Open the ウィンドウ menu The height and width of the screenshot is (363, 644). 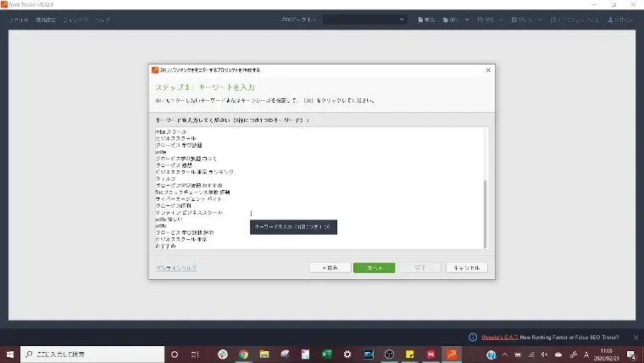[x=74, y=20]
